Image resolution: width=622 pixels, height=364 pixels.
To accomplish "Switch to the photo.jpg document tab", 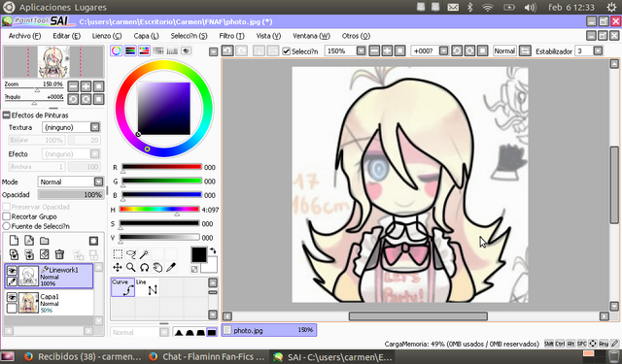I will 269,330.
